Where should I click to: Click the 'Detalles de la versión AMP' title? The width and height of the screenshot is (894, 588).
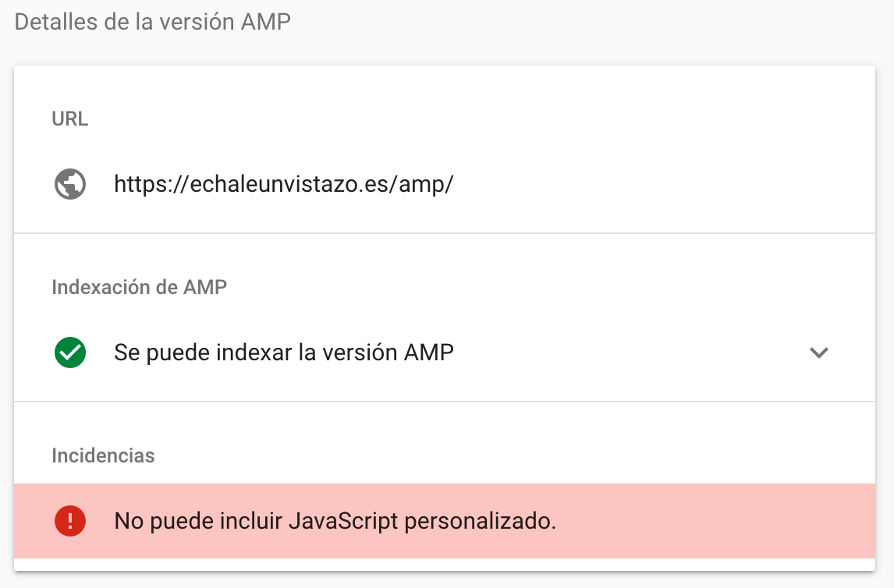[x=153, y=22]
